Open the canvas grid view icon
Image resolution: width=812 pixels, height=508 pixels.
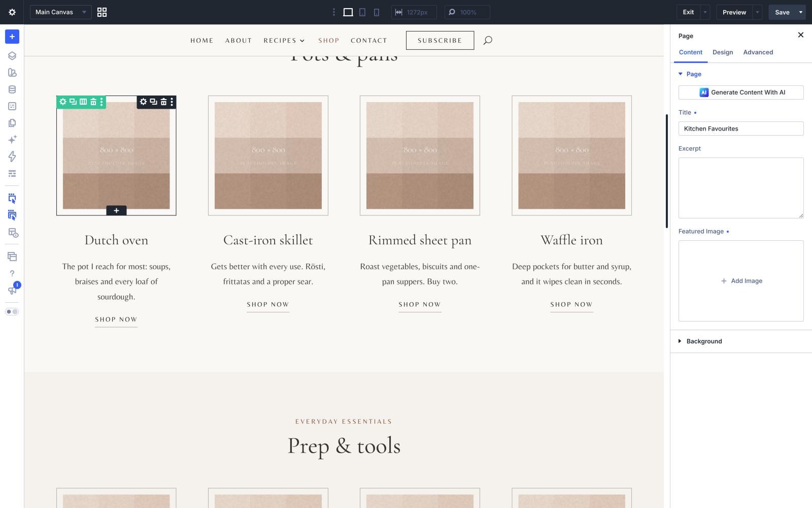[x=102, y=12]
